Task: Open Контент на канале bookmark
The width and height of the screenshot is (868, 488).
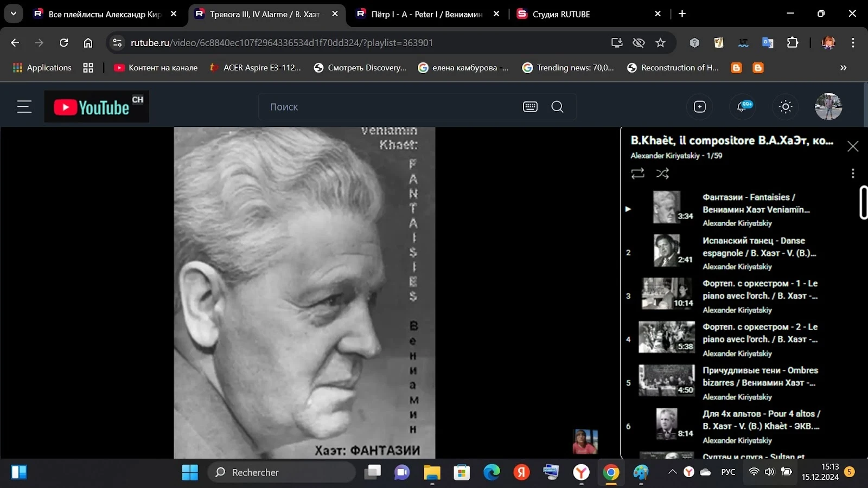Action: pyautogui.click(x=156, y=68)
